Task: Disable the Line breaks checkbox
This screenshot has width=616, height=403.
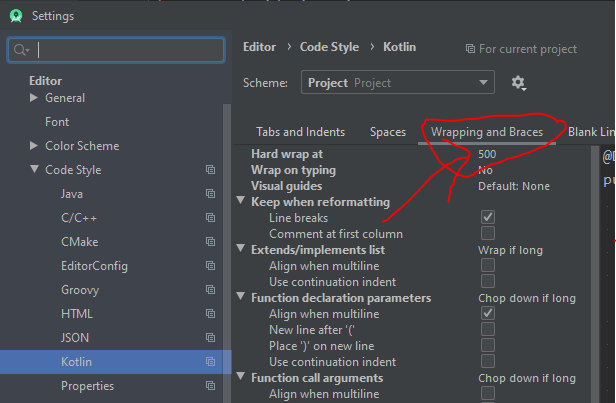Action: click(488, 217)
